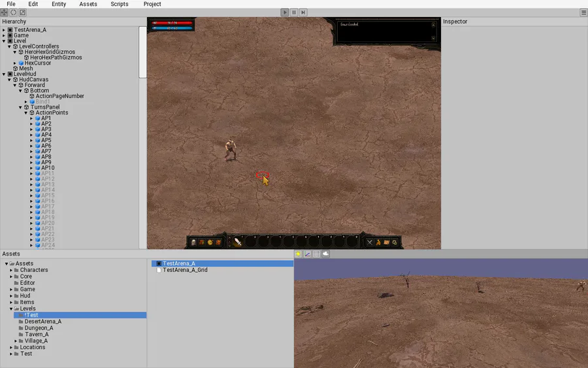Select the Rotate transform tool
Viewport: 588px width, 368px height.
point(14,12)
